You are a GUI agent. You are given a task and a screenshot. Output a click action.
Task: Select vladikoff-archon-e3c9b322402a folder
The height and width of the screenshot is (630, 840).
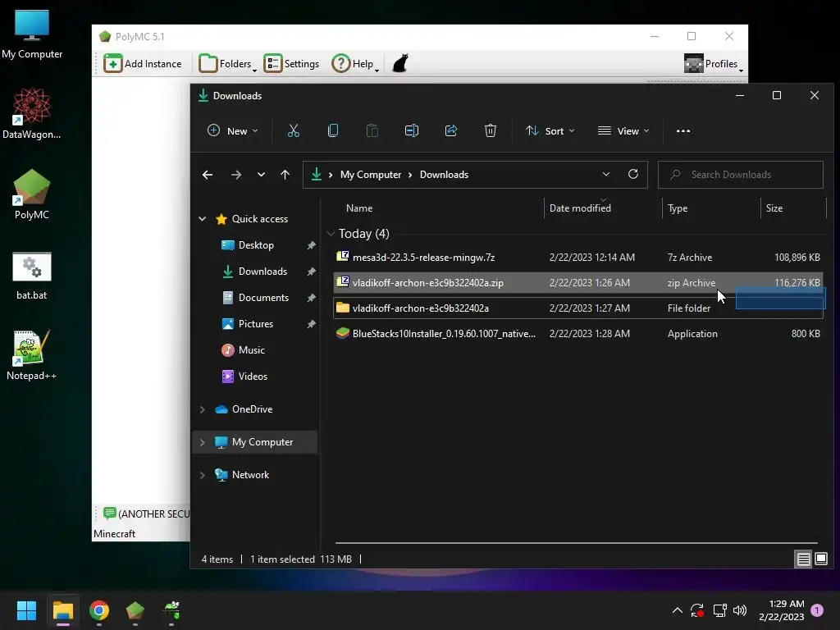(x=578, y=308)
